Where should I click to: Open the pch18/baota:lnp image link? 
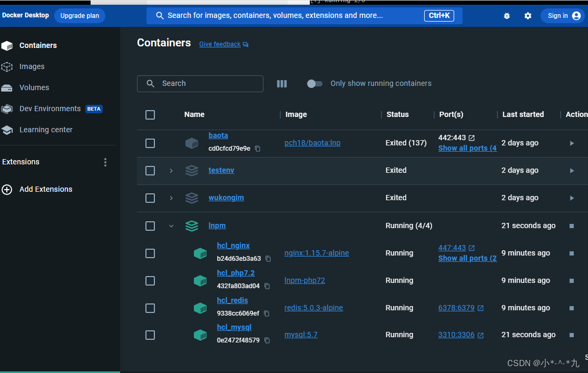click(312, 143)
